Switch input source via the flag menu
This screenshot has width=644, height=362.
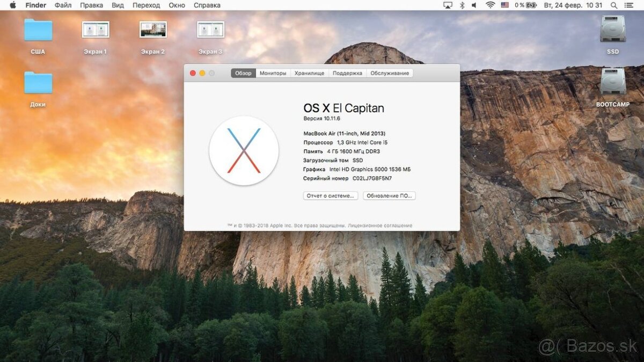coord(504,5)
